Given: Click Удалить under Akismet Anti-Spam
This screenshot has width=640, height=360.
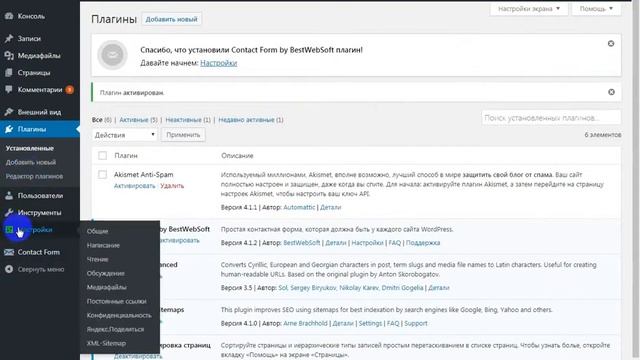Looking at the screenshot, I should point(172,186).
